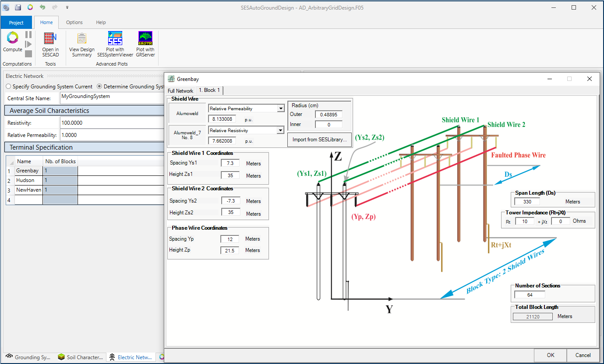Click Cancel in the Greenbay dialog
This screenshot has width=604, height=364.
583,355
